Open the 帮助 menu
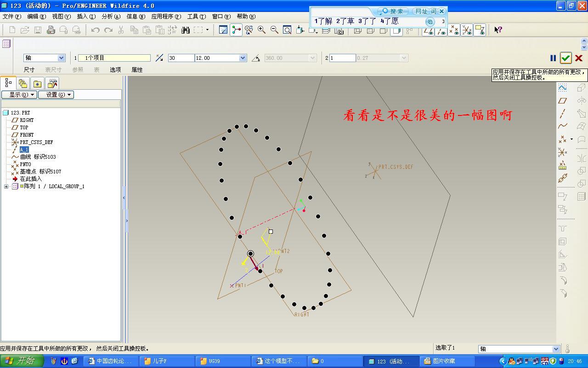The image size is (588, 368). [x=246, y=17]
